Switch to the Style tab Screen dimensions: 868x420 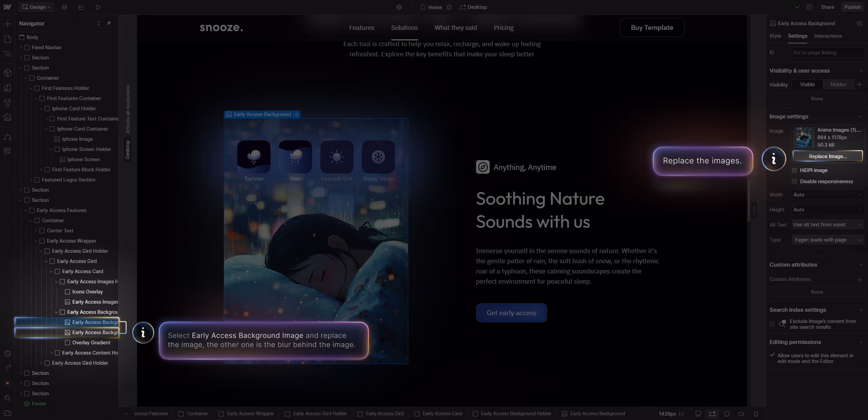(775, 36)
